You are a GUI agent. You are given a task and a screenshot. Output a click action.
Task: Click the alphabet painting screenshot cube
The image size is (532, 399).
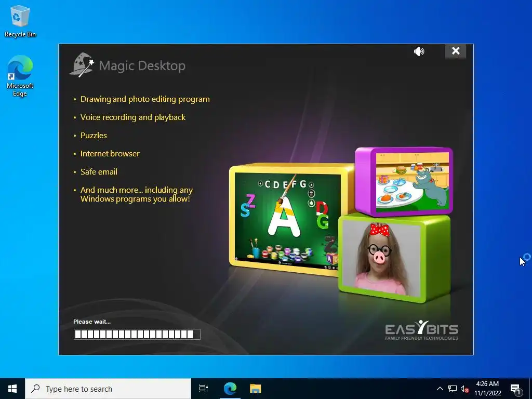(288, 219)
